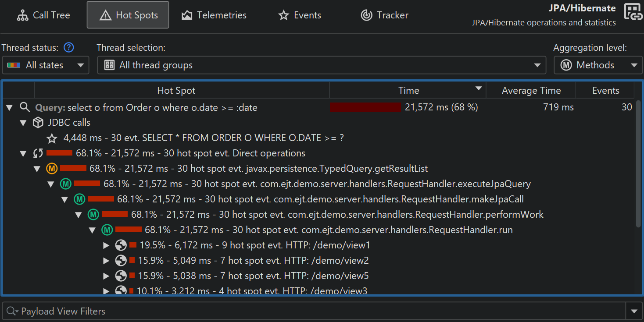Click the orange method icon for getResultList
Screen dimensions: 644x322
point(52,169)
